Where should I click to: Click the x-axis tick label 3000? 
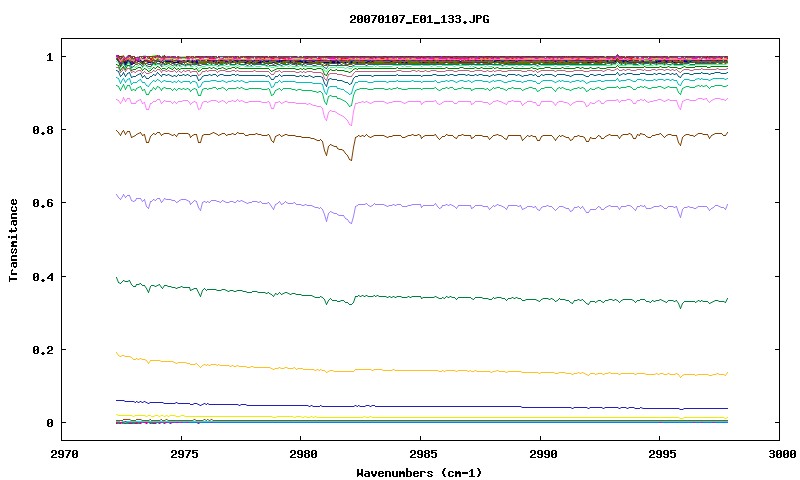782,454
